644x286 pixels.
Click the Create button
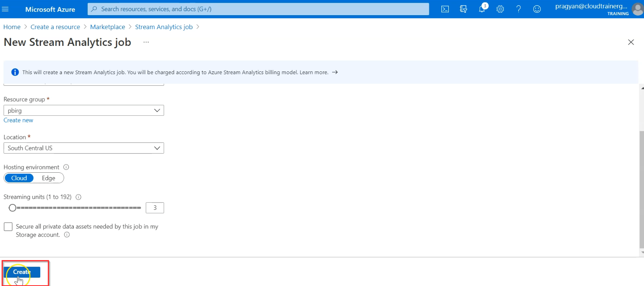coord(22,272)
